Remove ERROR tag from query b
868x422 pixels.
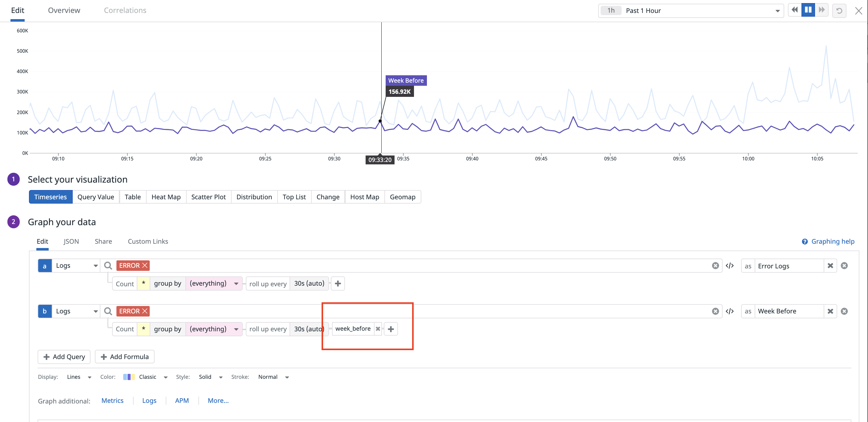tap(145, 311)
